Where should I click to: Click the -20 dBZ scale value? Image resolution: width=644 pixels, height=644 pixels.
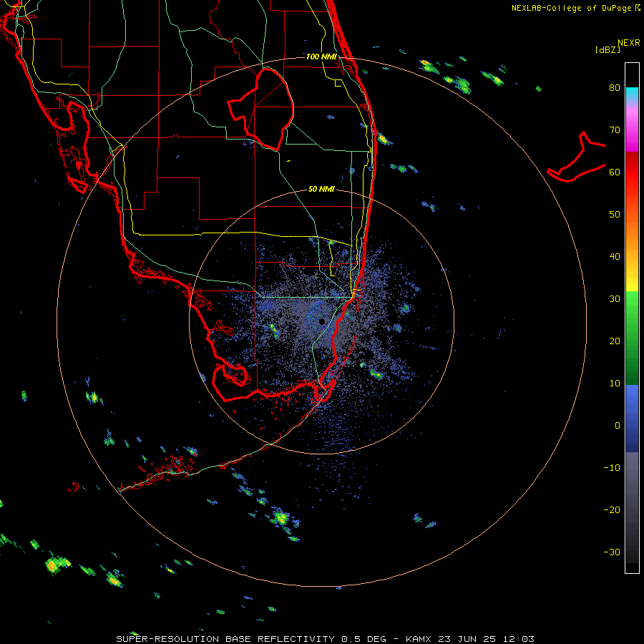[612, 510]
